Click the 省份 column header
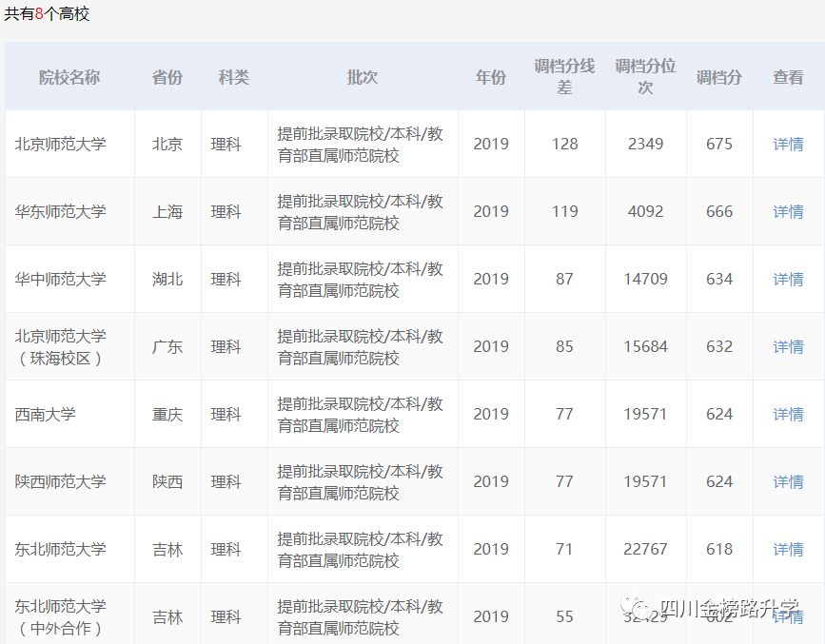 pos(167,77)
